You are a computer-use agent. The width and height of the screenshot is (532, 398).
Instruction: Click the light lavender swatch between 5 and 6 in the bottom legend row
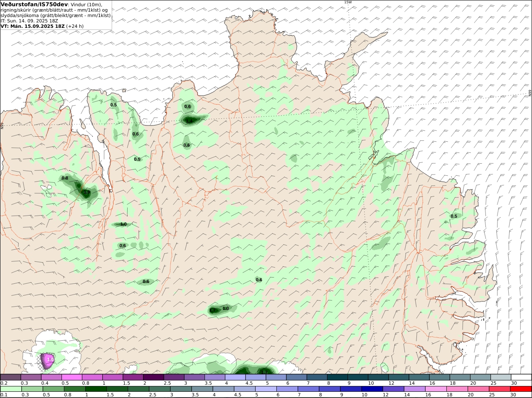(x=266, y=389)
